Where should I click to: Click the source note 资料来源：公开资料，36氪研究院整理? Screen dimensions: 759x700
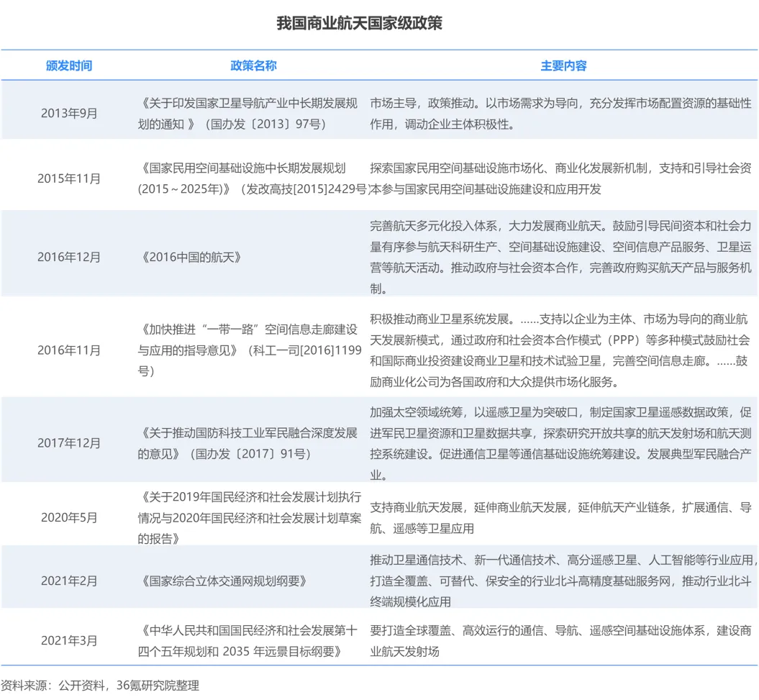tap(100, 686)
